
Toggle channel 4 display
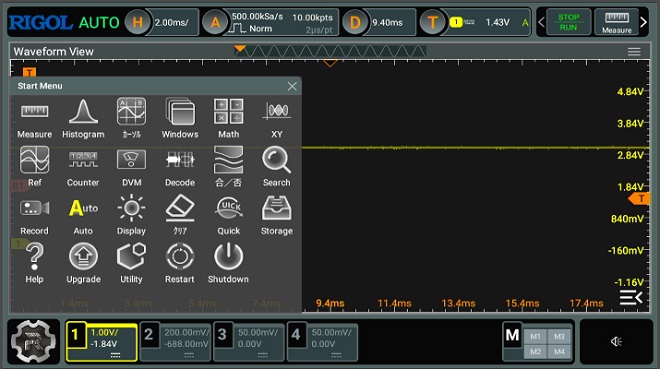click(x=296, y=335)
